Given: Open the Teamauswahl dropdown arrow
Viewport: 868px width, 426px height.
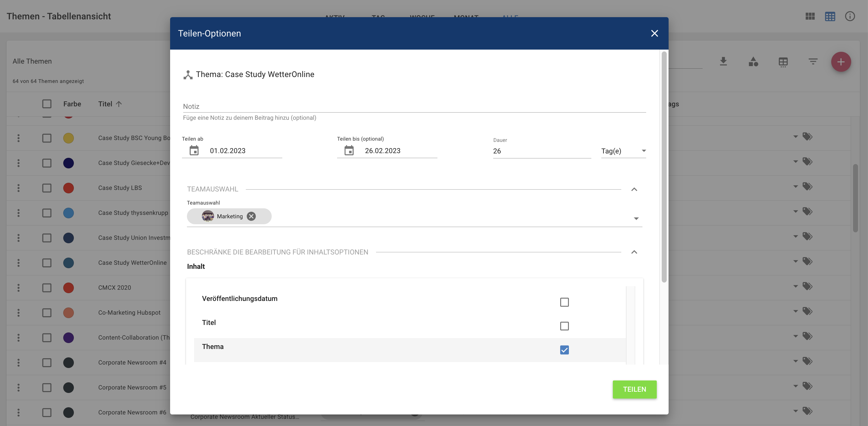Looking at the screenshot, I should [x=636, y=219].
